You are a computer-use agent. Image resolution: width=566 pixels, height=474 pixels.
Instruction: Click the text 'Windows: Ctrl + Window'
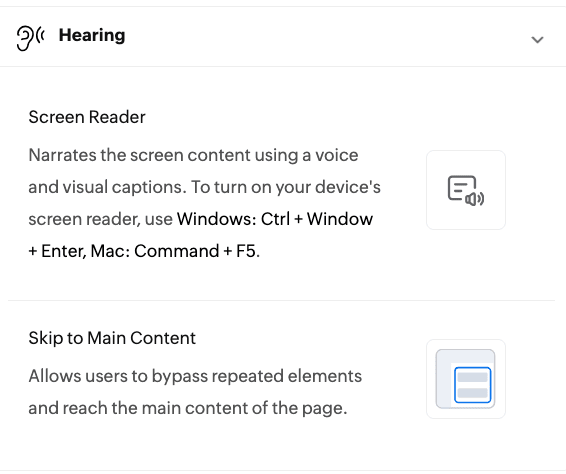coord(275,219)
